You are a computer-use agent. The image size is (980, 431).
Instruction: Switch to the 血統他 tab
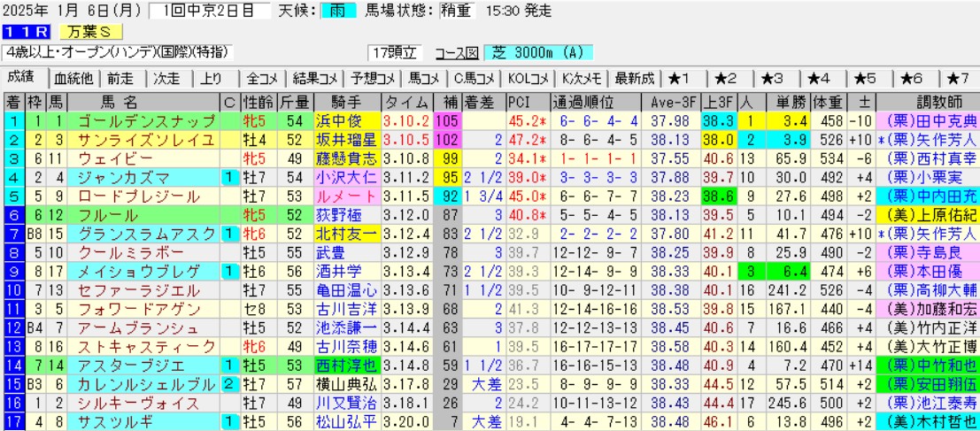point(73,78)
